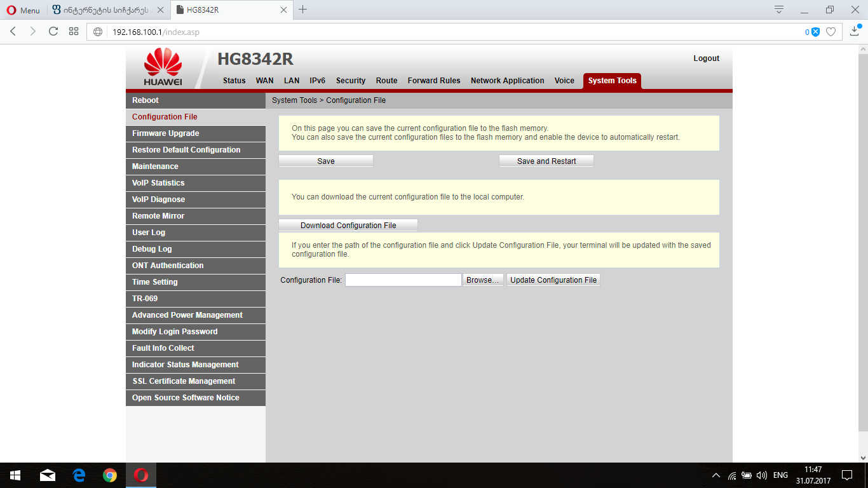
Task: Click the Save button
Action: [x=326, y=161]
